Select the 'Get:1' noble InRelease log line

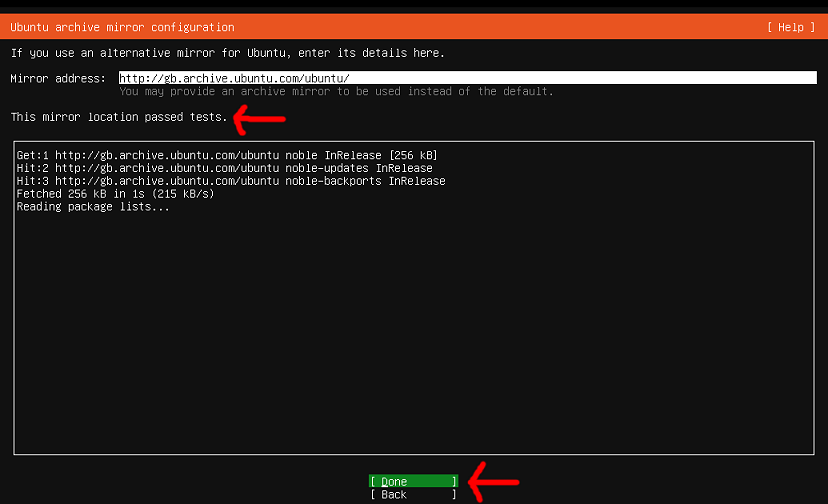tap(227, 155)
